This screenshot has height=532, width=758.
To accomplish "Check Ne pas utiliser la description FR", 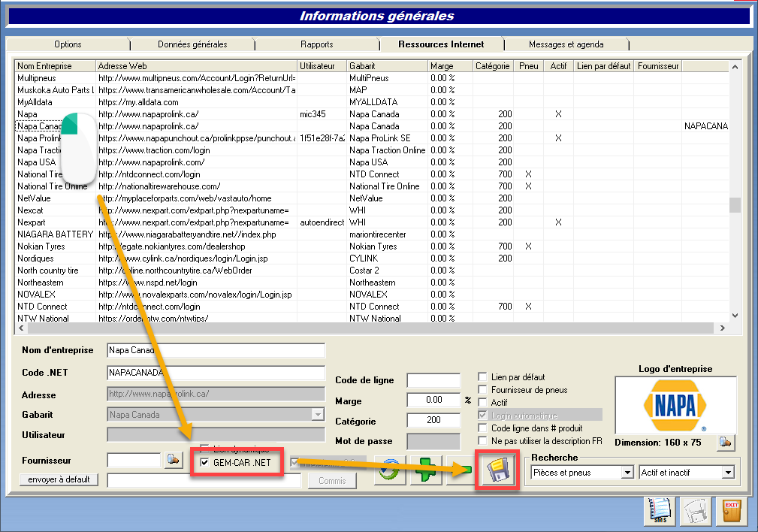I will pos(482,440).
